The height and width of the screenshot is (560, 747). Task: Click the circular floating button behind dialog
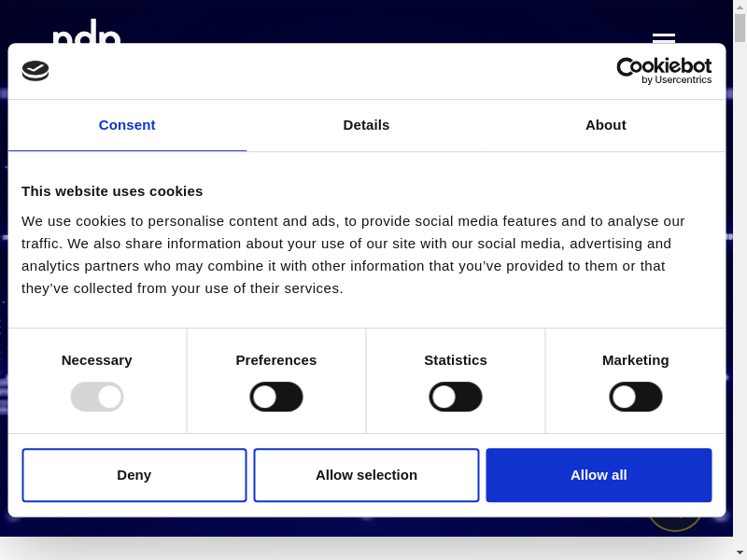(674, 523)
